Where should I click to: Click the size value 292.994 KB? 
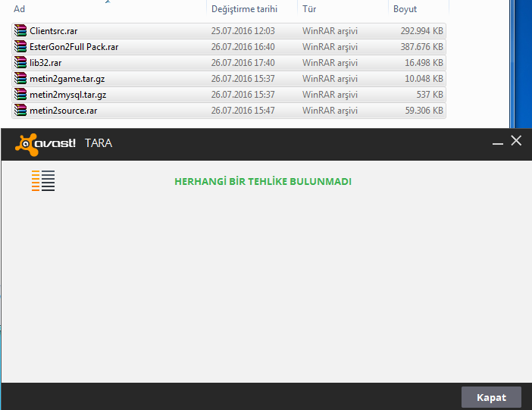click(421, 31)
